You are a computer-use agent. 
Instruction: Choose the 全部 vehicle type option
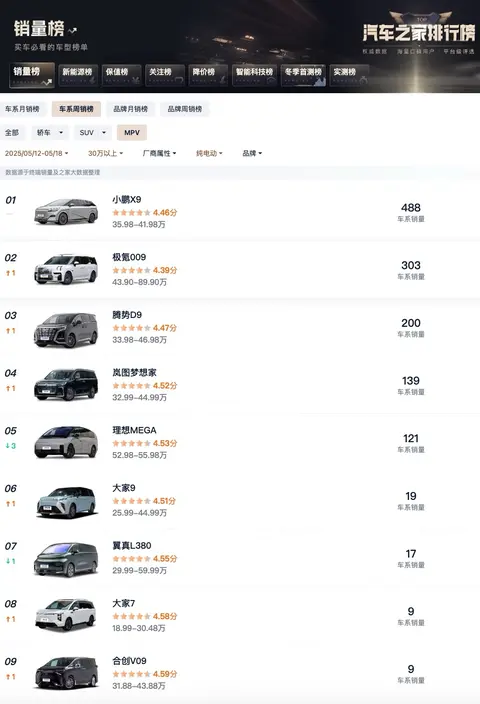[x=12, y=132]
